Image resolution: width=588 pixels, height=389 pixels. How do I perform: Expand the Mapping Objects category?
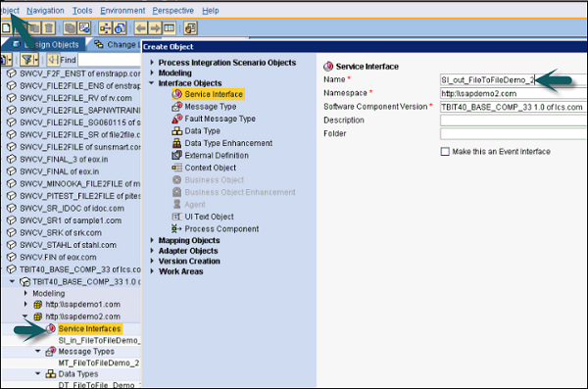coord(152,240)
